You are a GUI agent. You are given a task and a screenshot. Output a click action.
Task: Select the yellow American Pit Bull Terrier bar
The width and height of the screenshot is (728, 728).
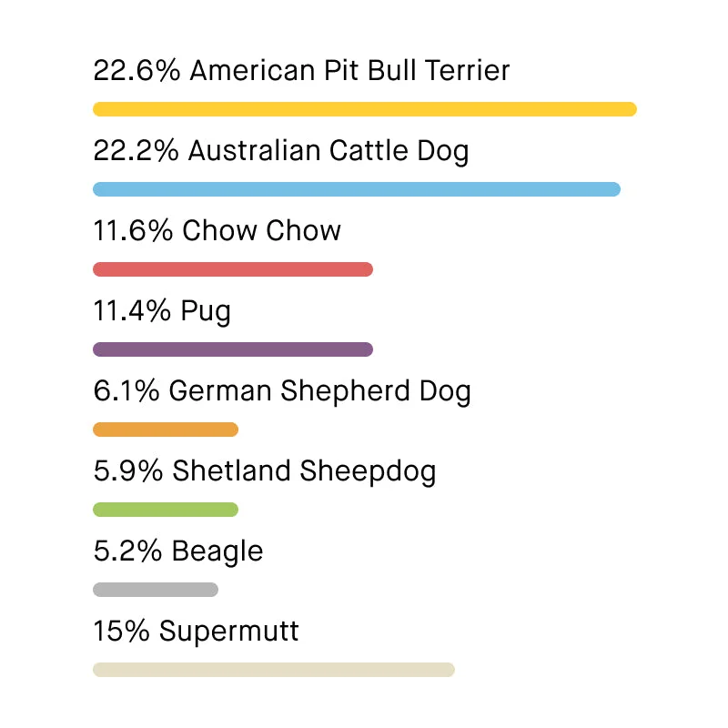[365, 109]
